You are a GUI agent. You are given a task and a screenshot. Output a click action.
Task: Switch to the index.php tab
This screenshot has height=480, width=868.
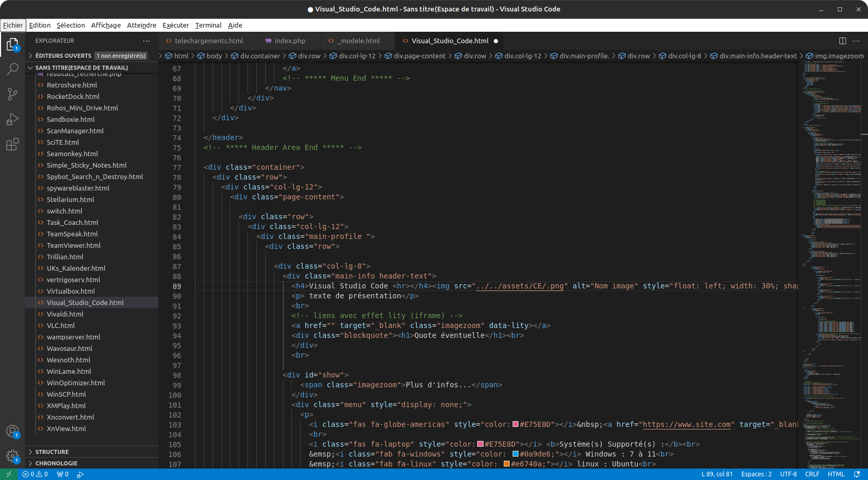coord(290,41)
